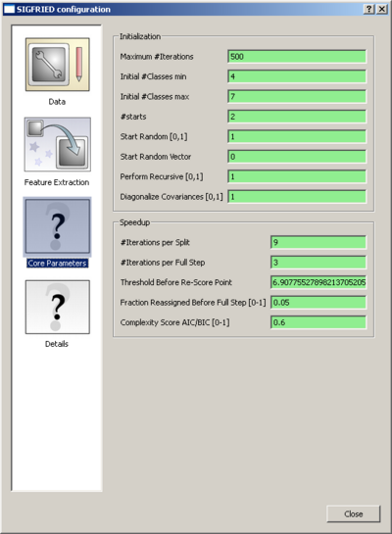Open the Details question-mark icon
392x534 pixels.
point(57,307)
